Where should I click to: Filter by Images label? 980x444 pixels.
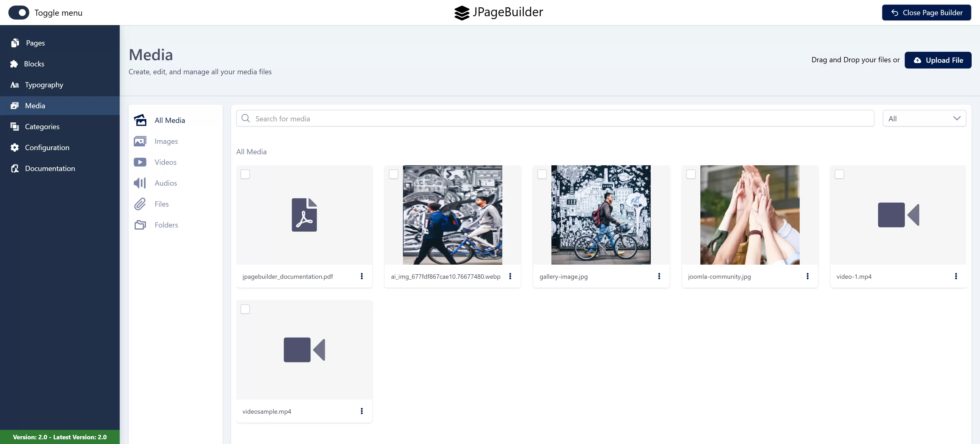[166, 141]
